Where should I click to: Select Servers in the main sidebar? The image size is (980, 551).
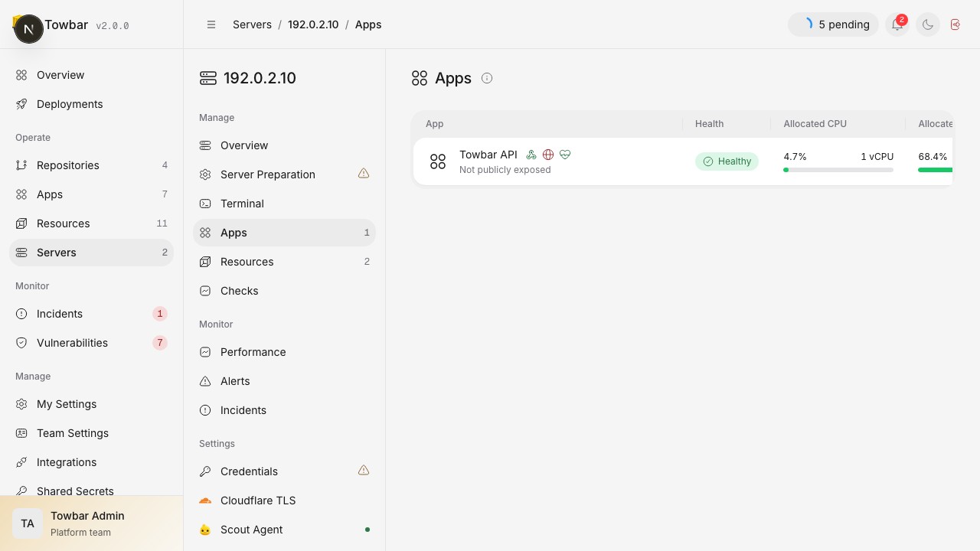tap(91, 253)
